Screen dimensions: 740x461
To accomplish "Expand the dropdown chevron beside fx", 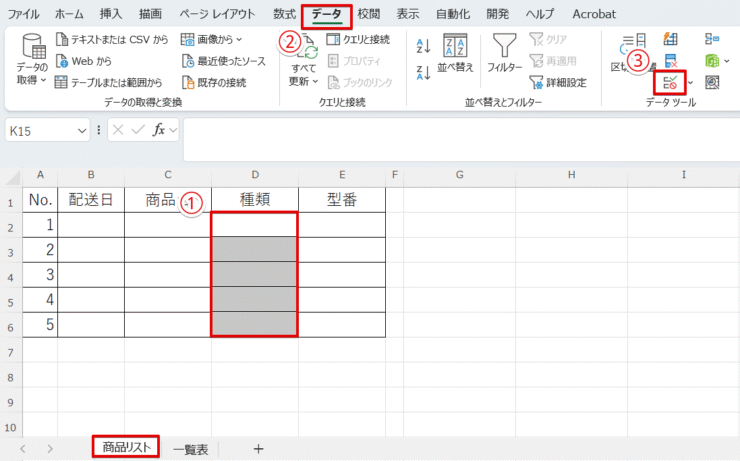I will click(173, 130).
